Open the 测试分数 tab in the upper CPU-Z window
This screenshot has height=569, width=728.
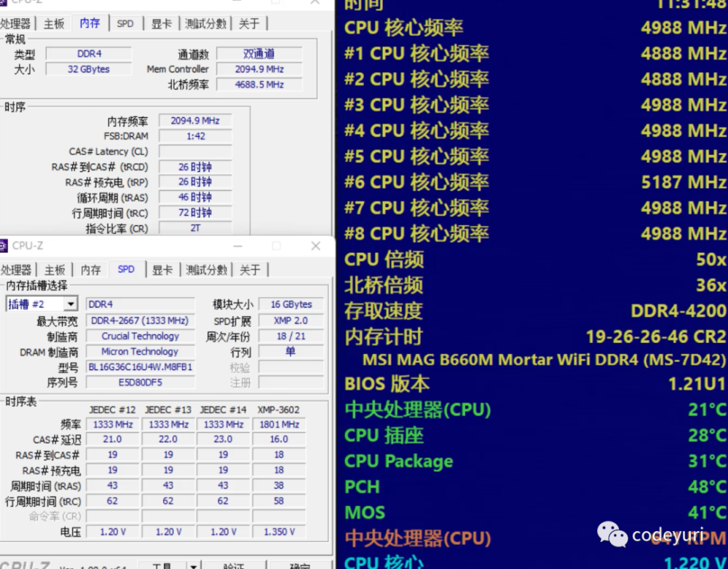click(x=205, y=24)
